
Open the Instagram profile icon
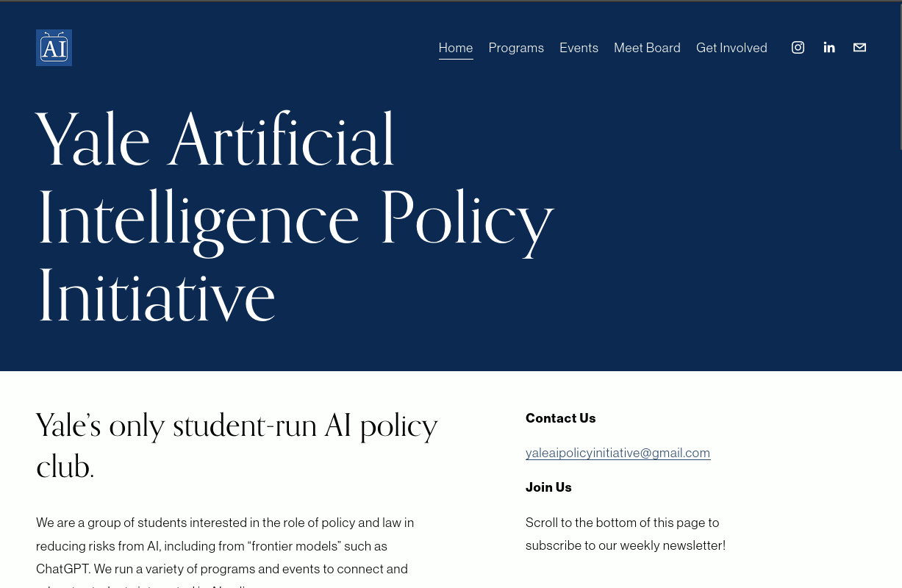(x=798, y=48)
